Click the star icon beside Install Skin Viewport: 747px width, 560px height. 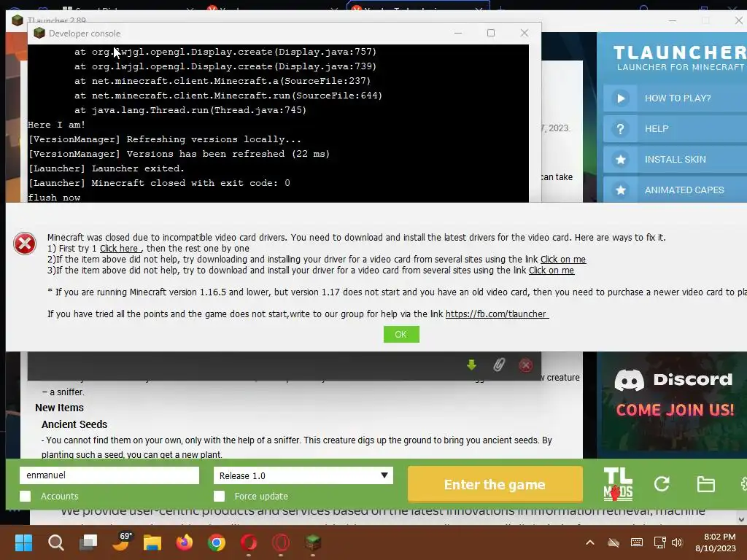coord(620,160)
